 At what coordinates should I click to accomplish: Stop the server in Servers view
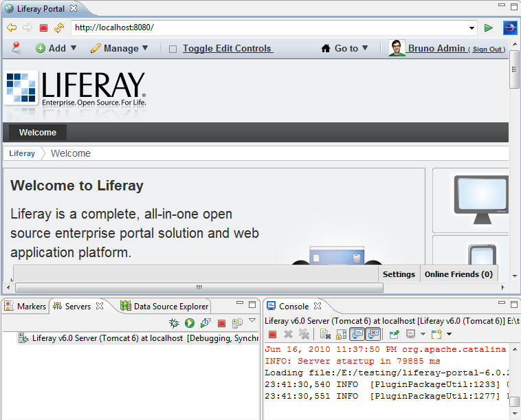(221, 322)
